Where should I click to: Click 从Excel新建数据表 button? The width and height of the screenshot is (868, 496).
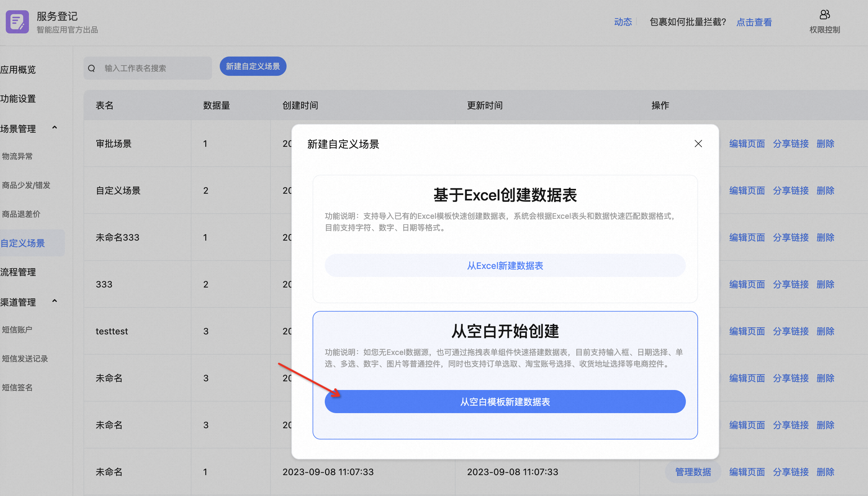505,266
